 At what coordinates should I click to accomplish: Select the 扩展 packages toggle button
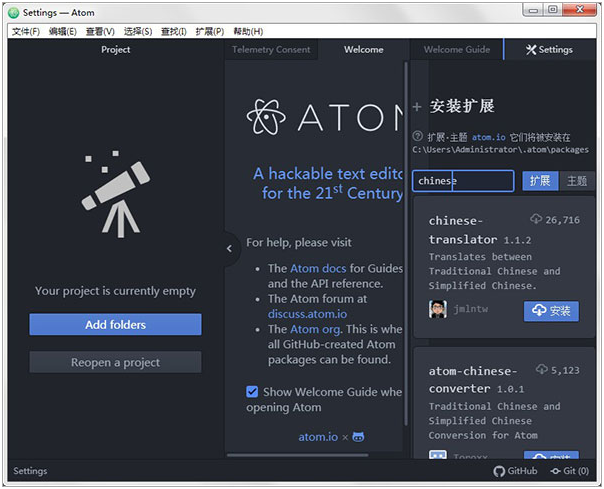540,181
